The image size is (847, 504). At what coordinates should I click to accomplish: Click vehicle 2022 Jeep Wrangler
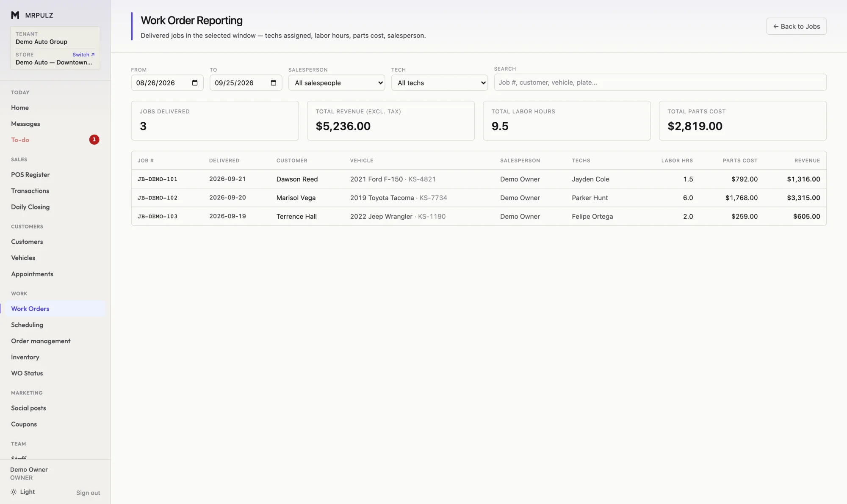[381, 216]
